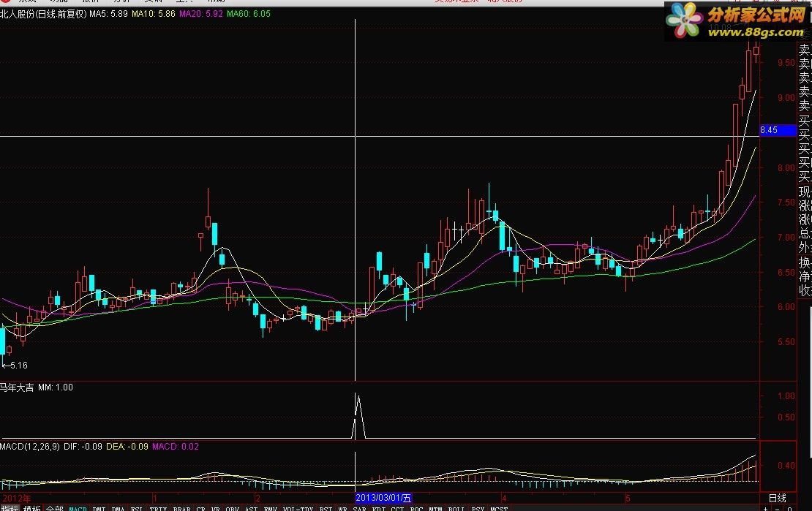Select the KDJ indicator tab
Screen dimensions: 812x511
point(378,508)
